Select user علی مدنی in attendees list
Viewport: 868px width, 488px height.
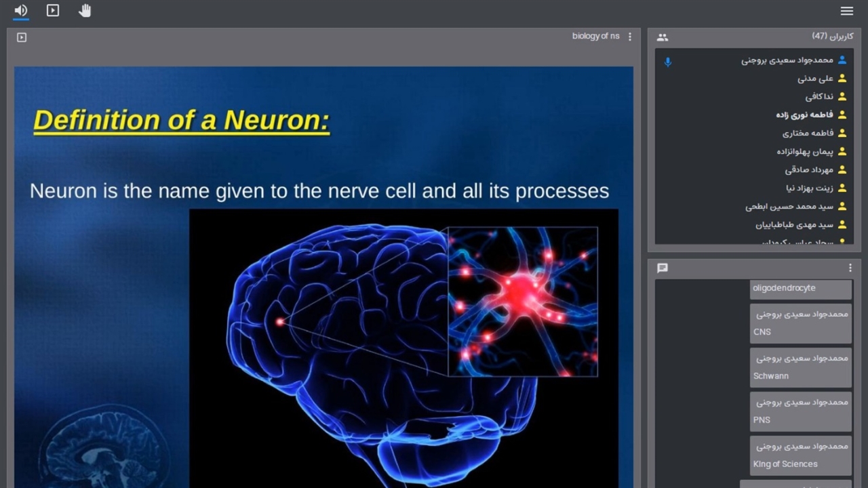(x=815, y=79)
